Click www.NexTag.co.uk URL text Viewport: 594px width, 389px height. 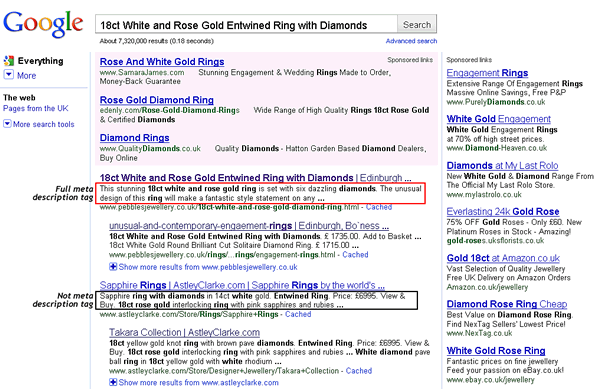point(479,333)
